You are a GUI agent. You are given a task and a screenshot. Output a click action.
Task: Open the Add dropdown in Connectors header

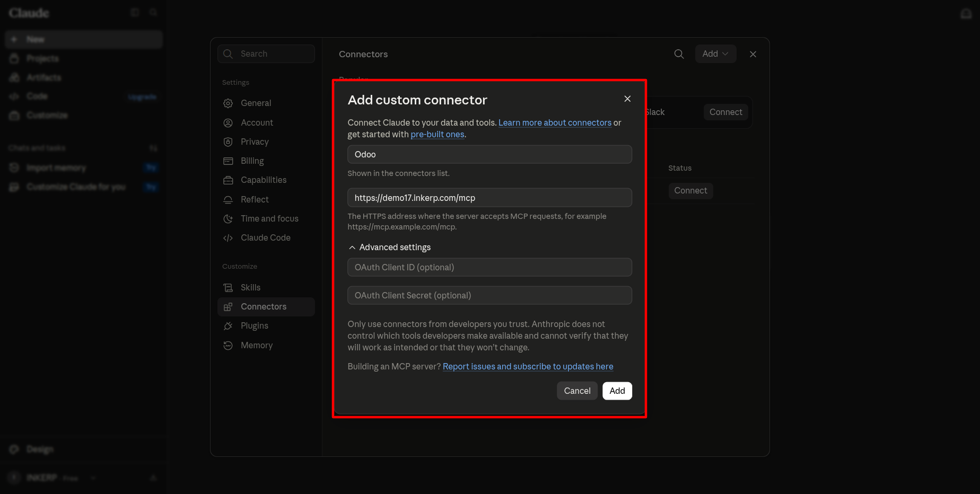(x=715, y=54)
